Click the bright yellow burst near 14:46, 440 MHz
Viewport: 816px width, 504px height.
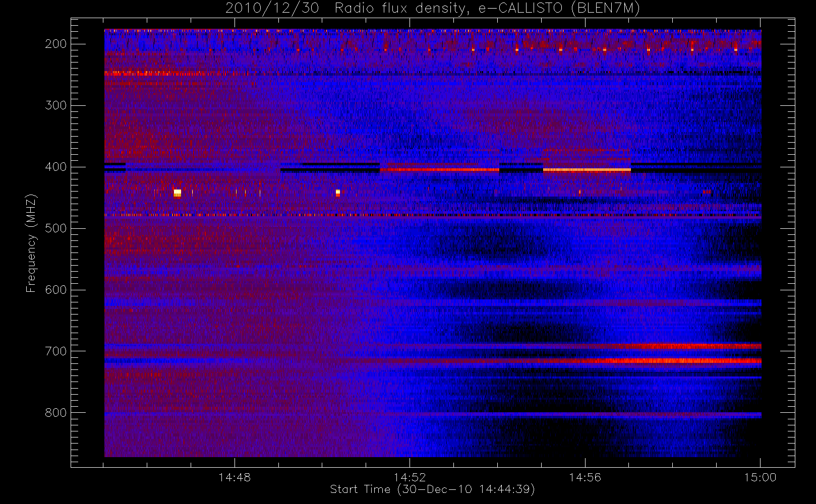177,193
